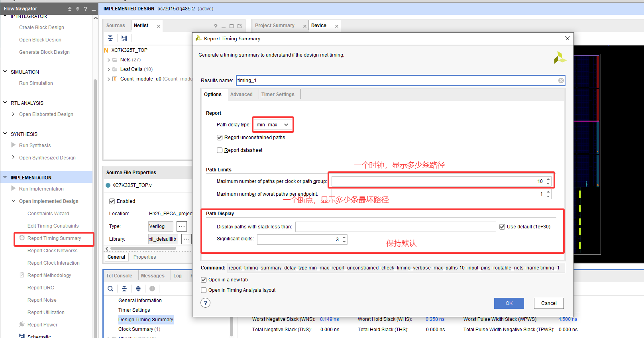Increment max paths per clock stepper
Viewport: 644px width, 338px height.
click(x=548, y=179)
